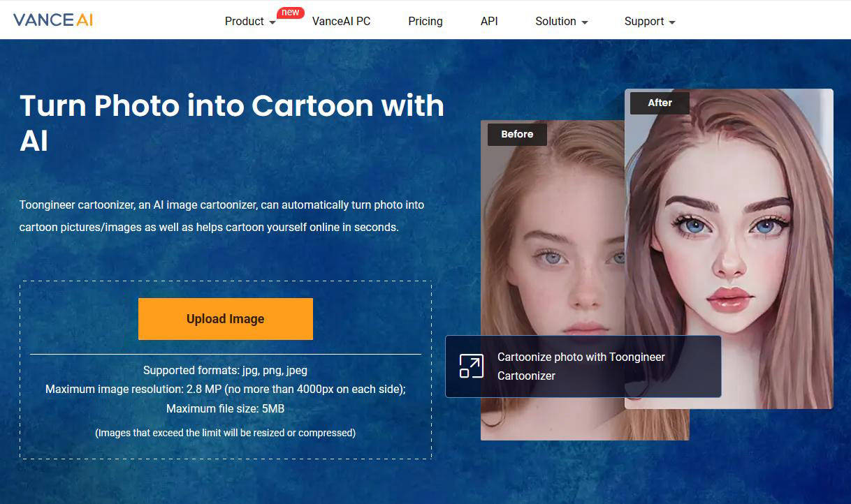Click the red "new" badge

(x=290, y=12)
